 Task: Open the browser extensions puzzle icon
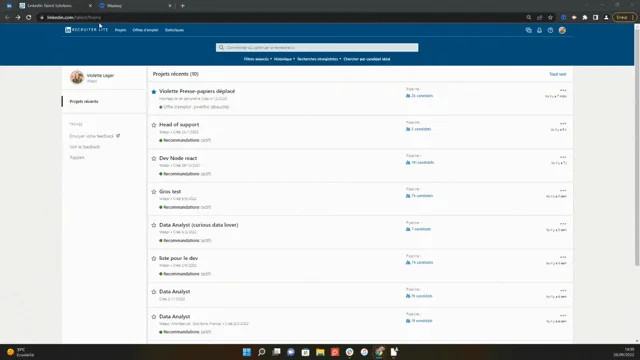point(584,18)
